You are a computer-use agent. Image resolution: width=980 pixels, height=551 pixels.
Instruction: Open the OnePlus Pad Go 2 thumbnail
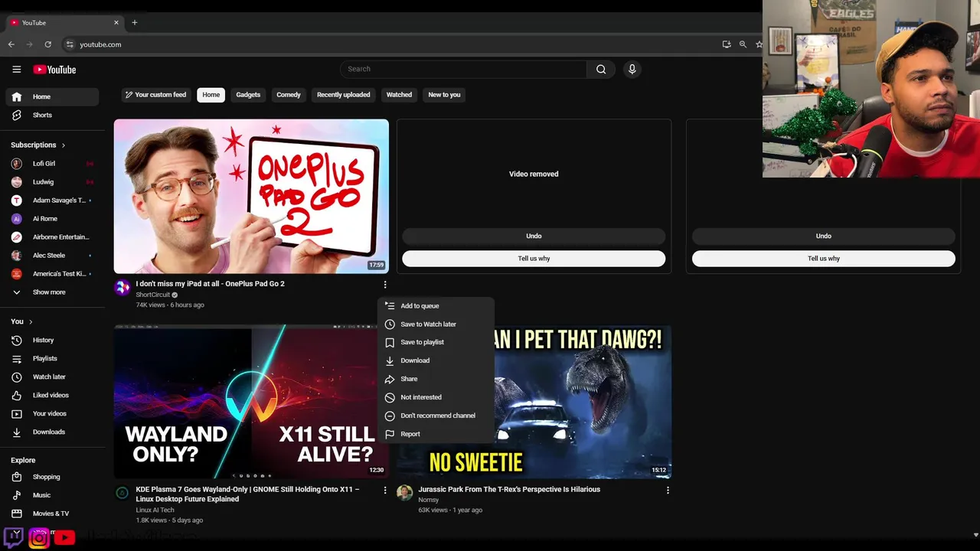click(x=251, y=196)
